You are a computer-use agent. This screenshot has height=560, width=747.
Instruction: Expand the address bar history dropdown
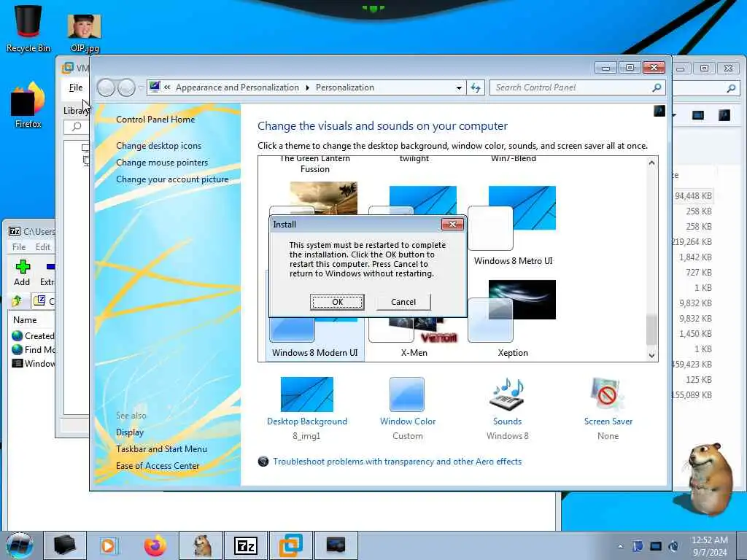(x=459, y=87)
